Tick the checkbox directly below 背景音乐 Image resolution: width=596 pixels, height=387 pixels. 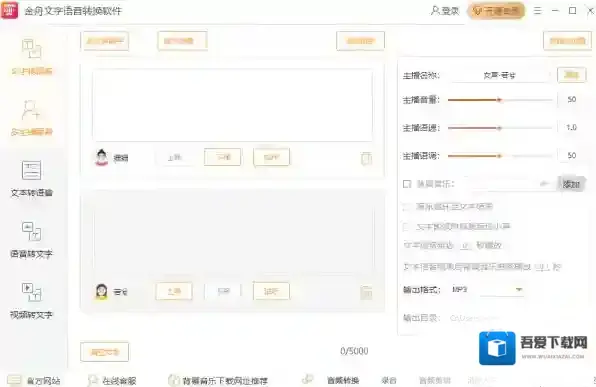click(407, 207)
